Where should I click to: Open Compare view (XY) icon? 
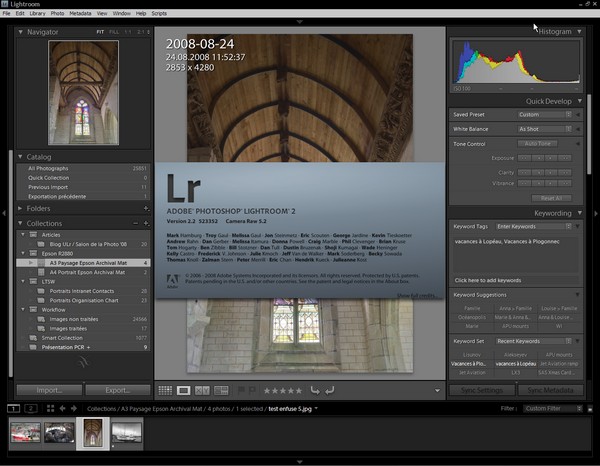[202, 390]
